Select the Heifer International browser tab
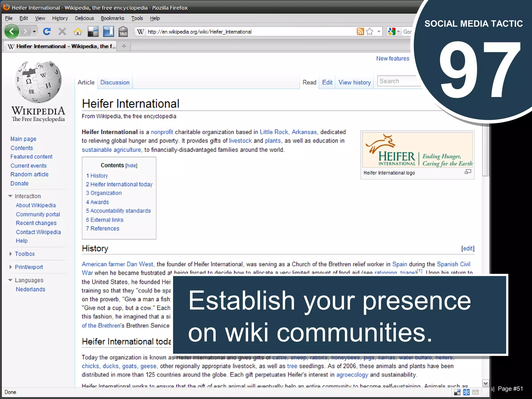Viewport: 532px width, 399px height. pos(61,46)
